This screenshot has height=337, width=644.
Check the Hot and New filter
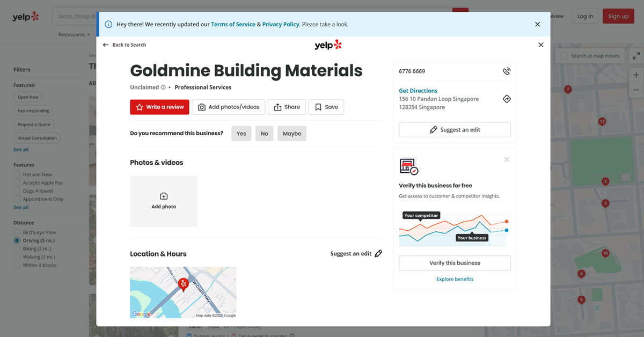pos(17,174)
